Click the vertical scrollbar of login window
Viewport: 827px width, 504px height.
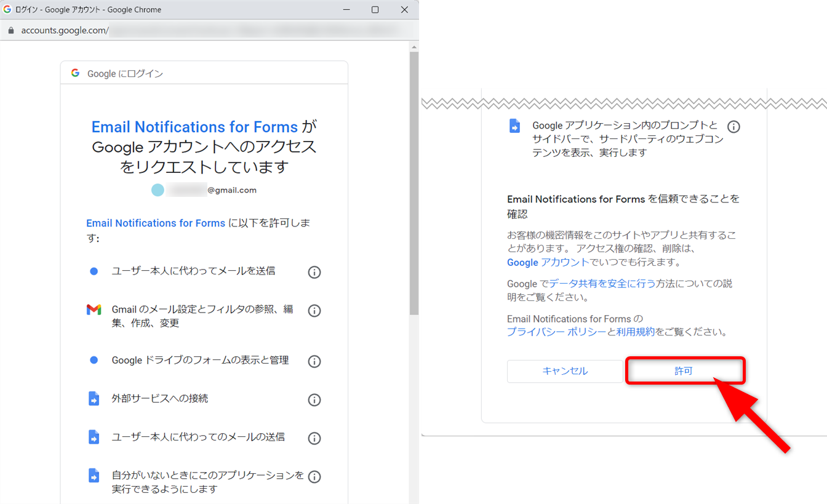coord(413,185)
